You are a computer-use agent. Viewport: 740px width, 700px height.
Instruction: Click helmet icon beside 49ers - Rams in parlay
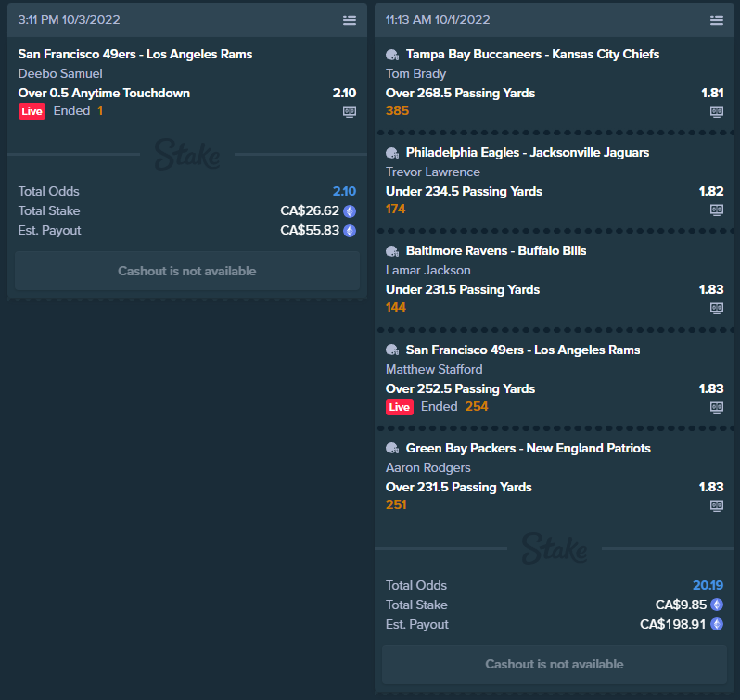click(392, 350)
